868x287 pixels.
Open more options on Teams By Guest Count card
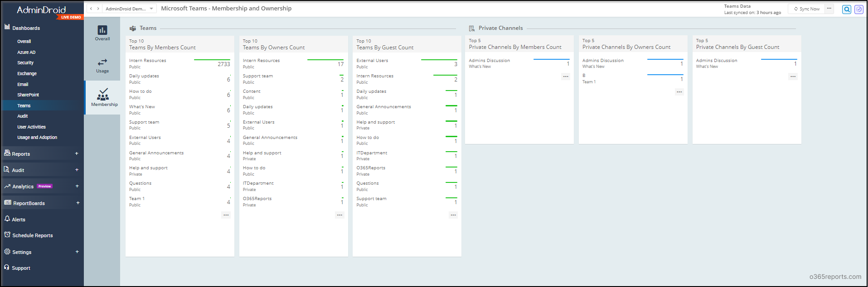click(453, 215)
